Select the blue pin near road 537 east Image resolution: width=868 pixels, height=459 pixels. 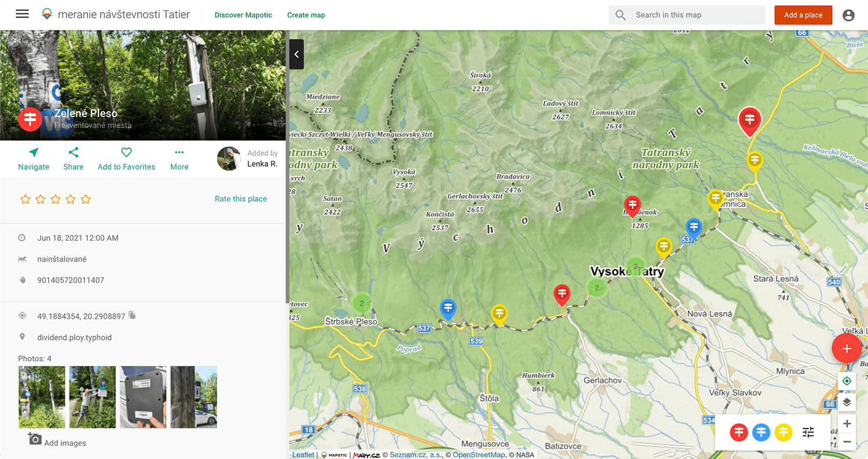pos(693,227)
